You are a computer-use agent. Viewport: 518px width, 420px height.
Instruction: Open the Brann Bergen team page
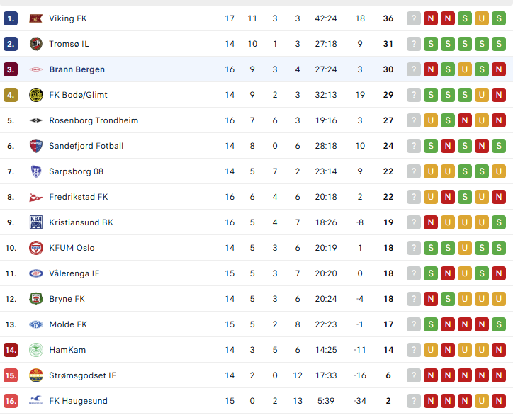[x=77, y=69]
